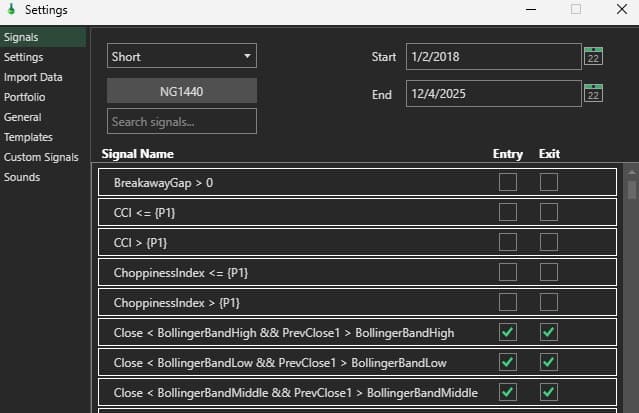Select the ChoppinessIndex > {P1} signal text
The height and width of the screenshot is (413, 639).
(x=177, y=303)
